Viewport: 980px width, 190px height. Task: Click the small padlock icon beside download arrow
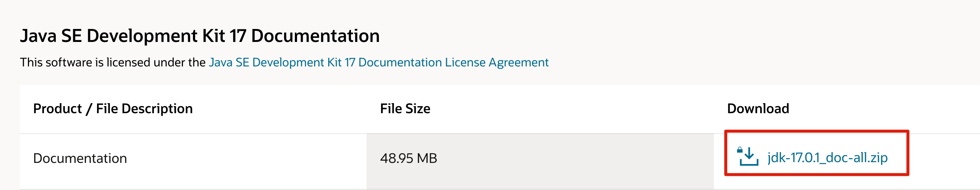[739, 150]
